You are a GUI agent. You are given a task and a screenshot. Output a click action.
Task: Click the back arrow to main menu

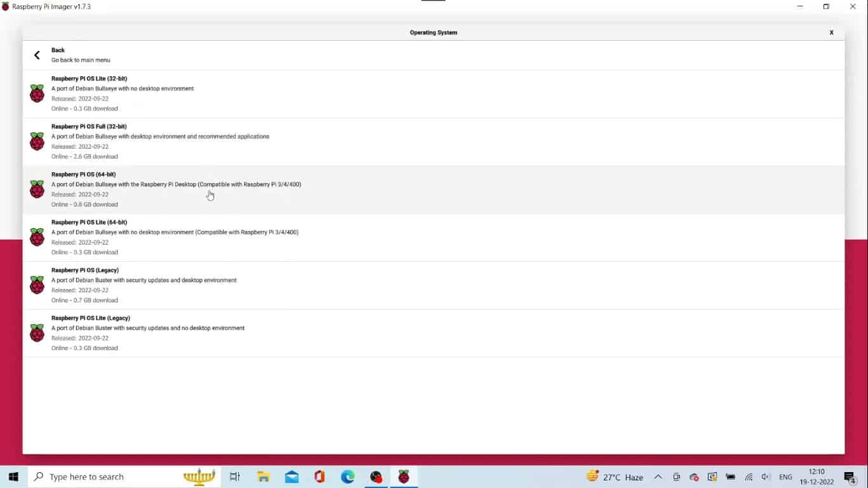(37, 55)
